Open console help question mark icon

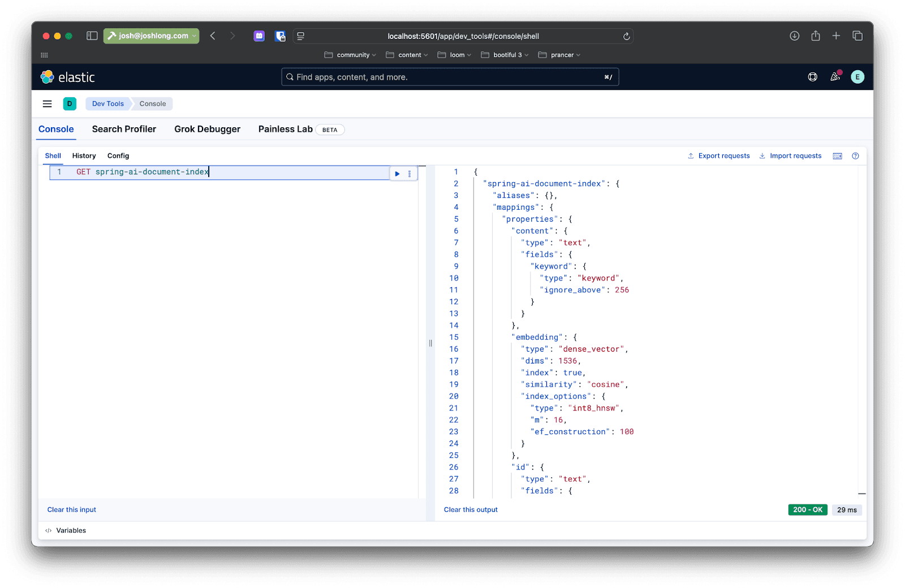(x=855, y=156)
